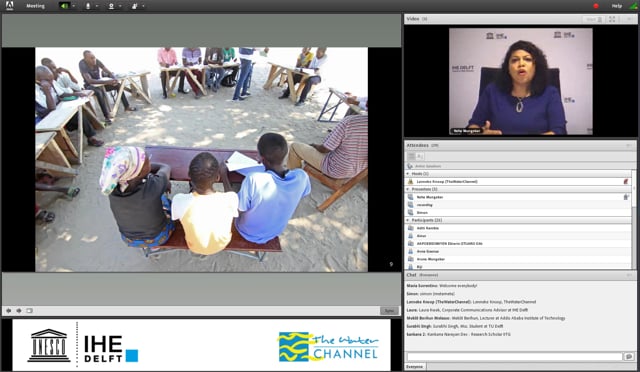The image size is (640, 372).
Task: Open the Attendees pod options menu
Action: click(629, 145)
